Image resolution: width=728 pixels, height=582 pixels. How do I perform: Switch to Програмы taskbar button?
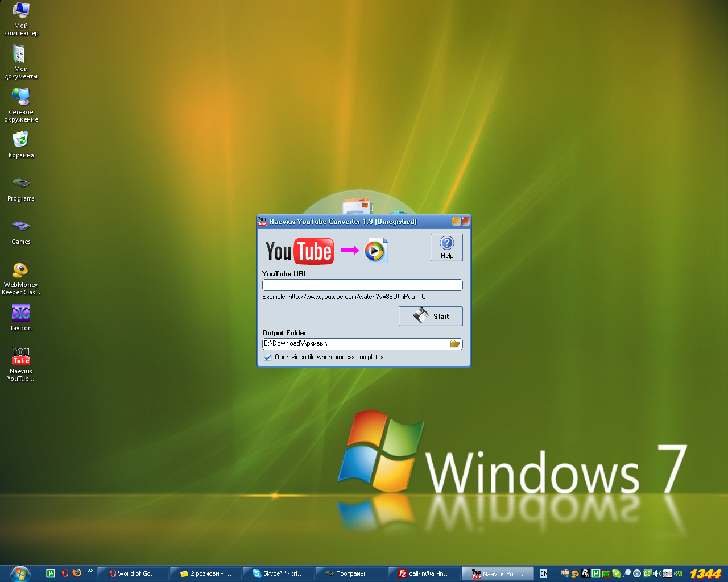point(351,573)
